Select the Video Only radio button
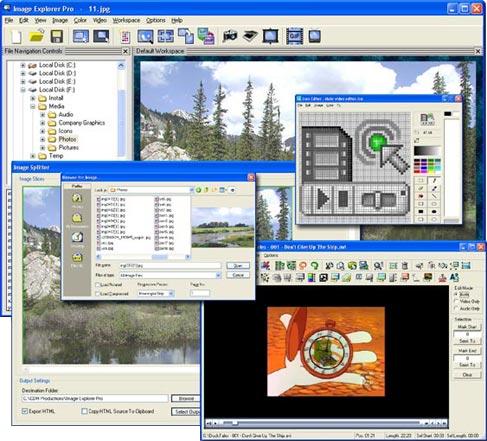This screenshot has width=487, height=441. [456, 301]
